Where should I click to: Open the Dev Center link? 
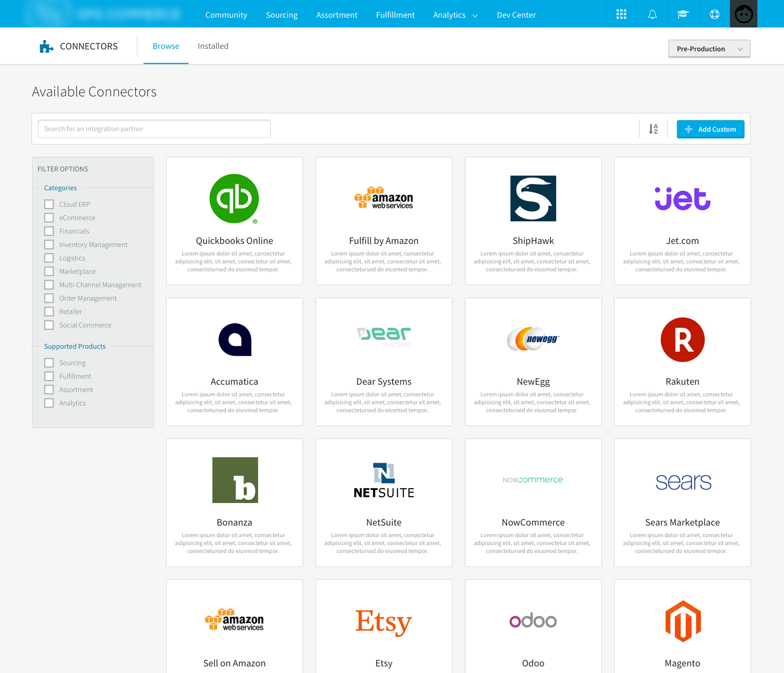(516, 15)
